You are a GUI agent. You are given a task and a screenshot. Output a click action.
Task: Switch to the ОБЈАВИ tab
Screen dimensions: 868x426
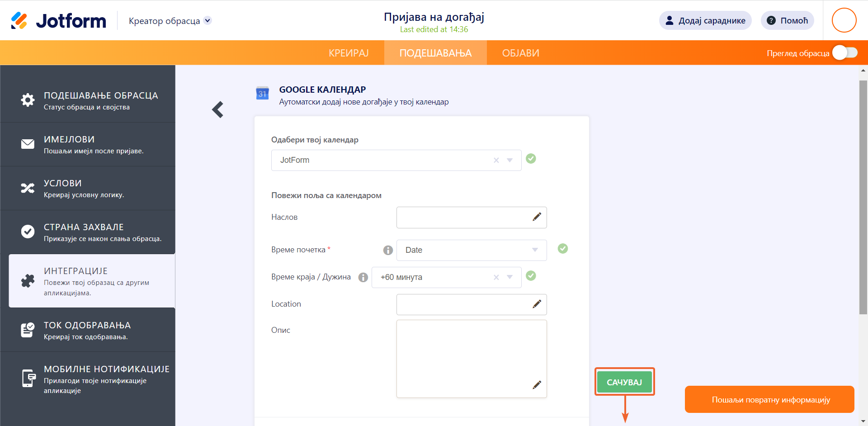point(520,53)
